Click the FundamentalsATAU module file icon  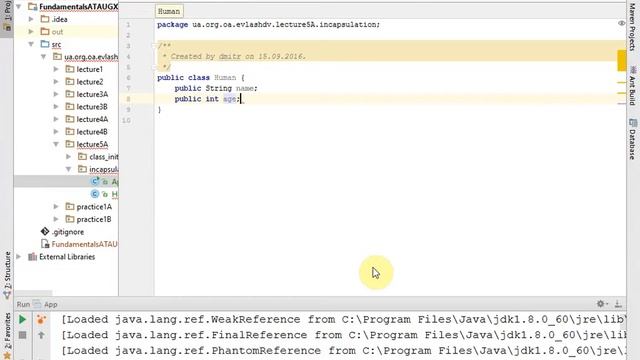click(45, 244)
